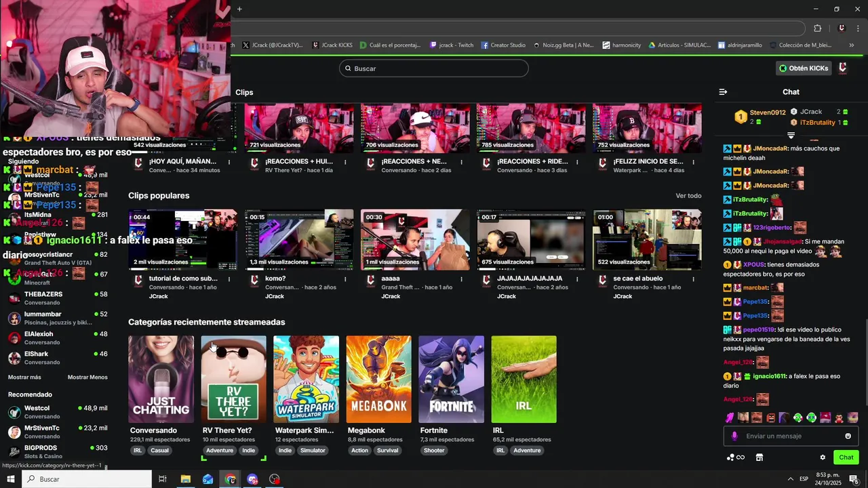
Task: Open the Conversando Just Chatting category card
Action: pos(161,379)
